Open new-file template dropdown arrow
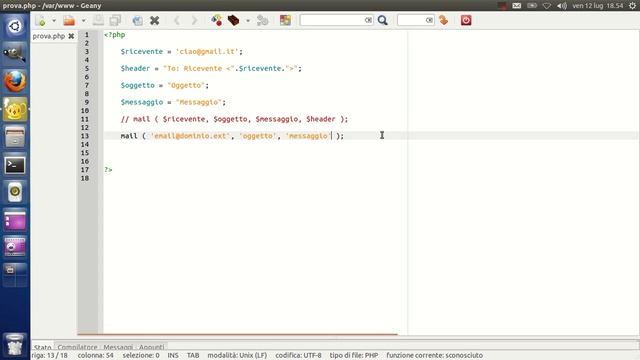The image size is (640, 360). tap(54, 20)
